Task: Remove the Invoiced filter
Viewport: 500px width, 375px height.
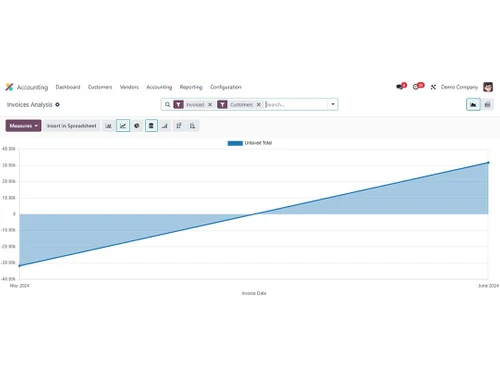Action: click(x=210, y=105)
